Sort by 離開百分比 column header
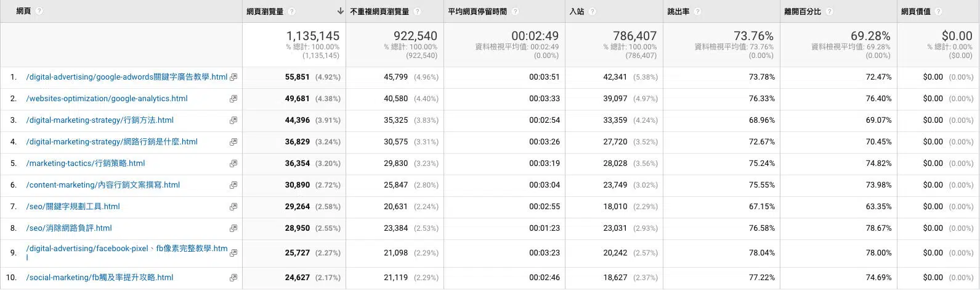The image size is (980, 290). pyautogui.click(x=803, y=11)
